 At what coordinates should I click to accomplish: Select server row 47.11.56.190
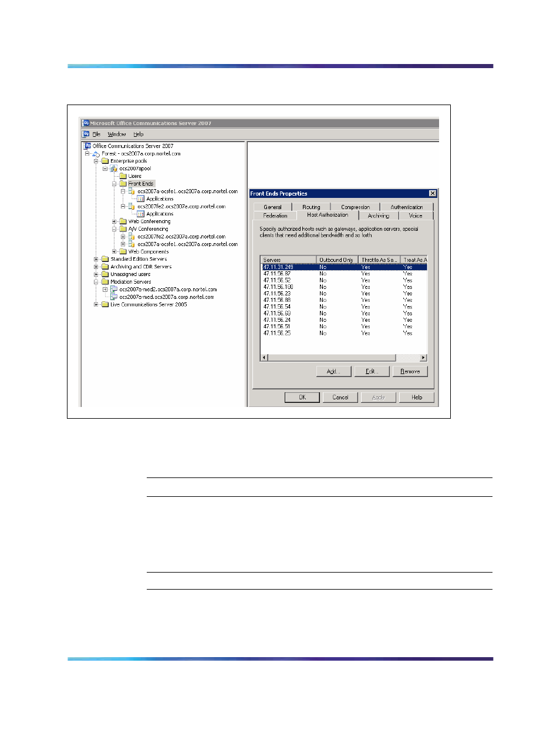(x=345, y=287)
